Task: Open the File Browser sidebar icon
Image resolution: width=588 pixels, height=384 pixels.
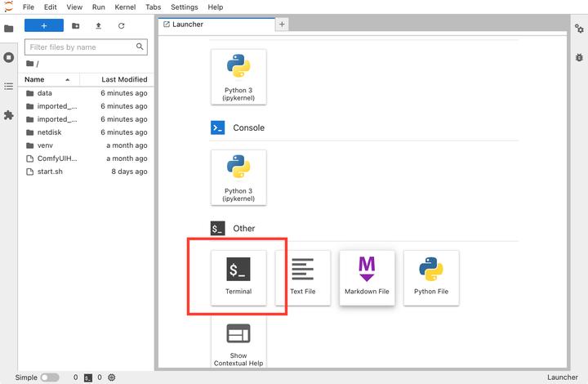Action: point(9,29)
